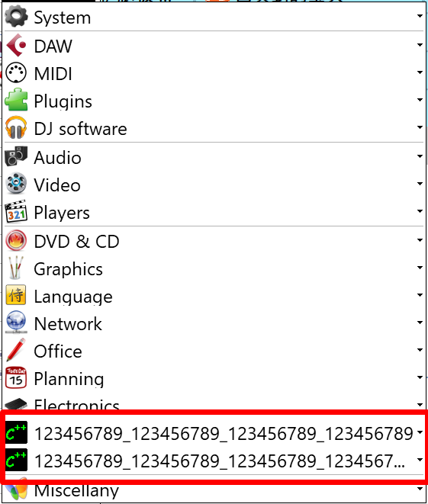Expand the System submenu arrow
Image resolution: width=428 pixels, height=504 pixels.
pyautogui.click(x=420, y=15)
